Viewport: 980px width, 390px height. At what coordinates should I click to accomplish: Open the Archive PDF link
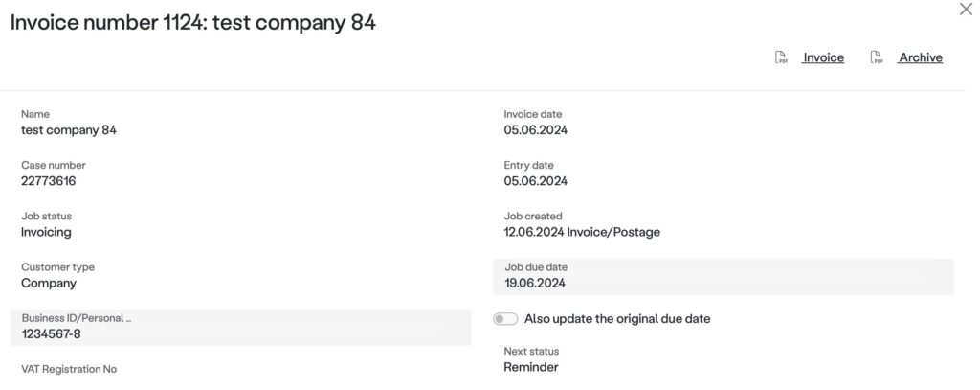(920, 57)
